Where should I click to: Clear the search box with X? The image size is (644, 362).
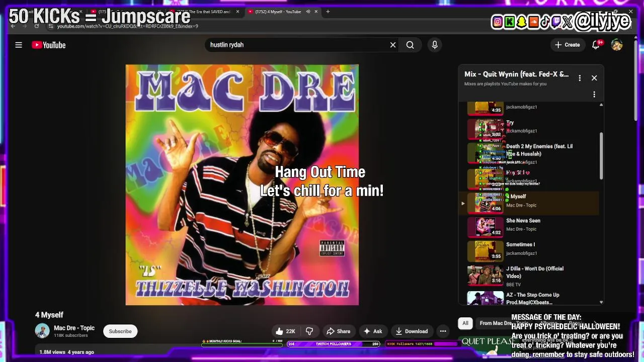pos(393,45)
